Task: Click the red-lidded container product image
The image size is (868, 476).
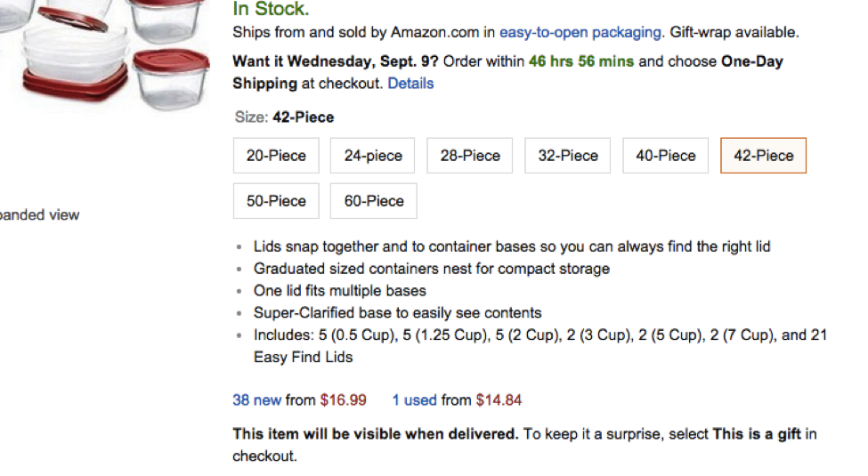Action: (x=105, y=52)
